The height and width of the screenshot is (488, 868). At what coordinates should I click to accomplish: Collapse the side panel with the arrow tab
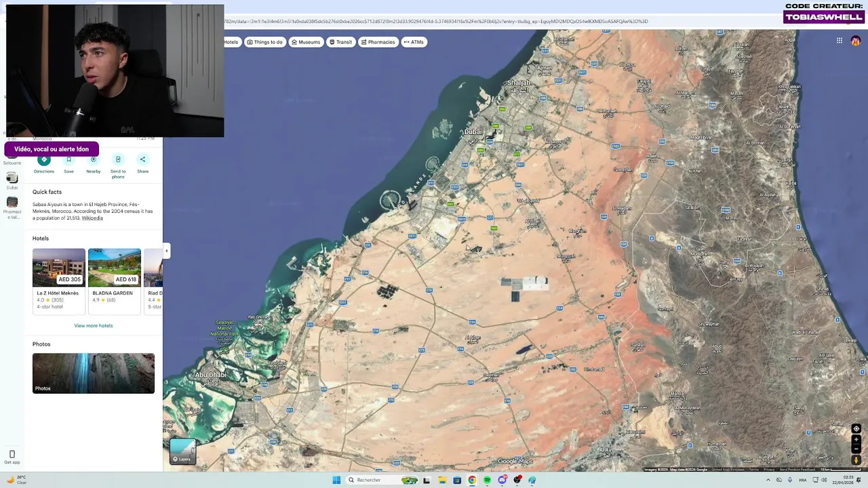(166, 251)
